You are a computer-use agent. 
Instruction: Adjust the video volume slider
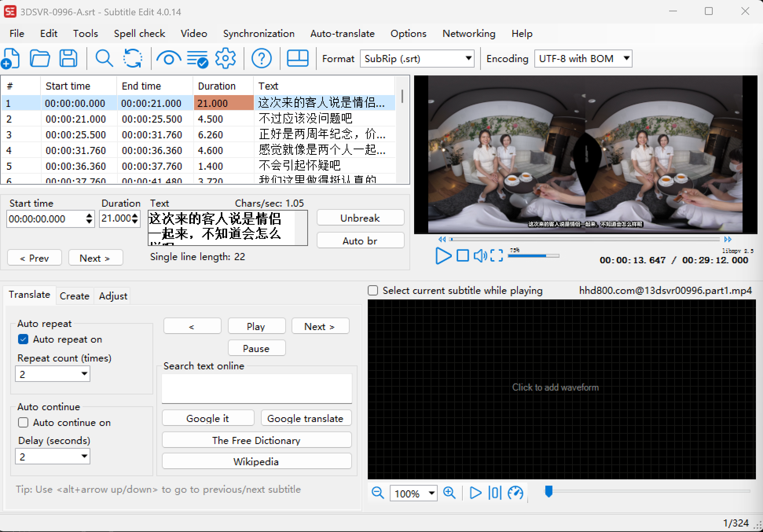(534, 256)
